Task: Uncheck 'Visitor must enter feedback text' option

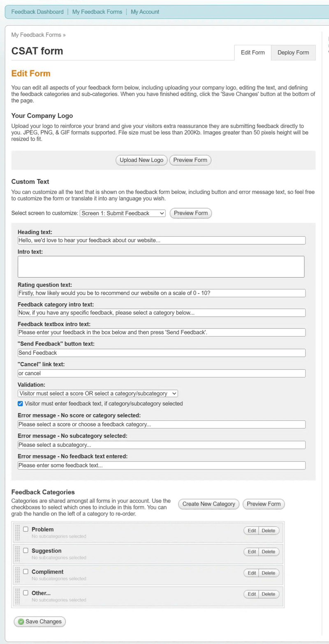Action: click(20, 404)
